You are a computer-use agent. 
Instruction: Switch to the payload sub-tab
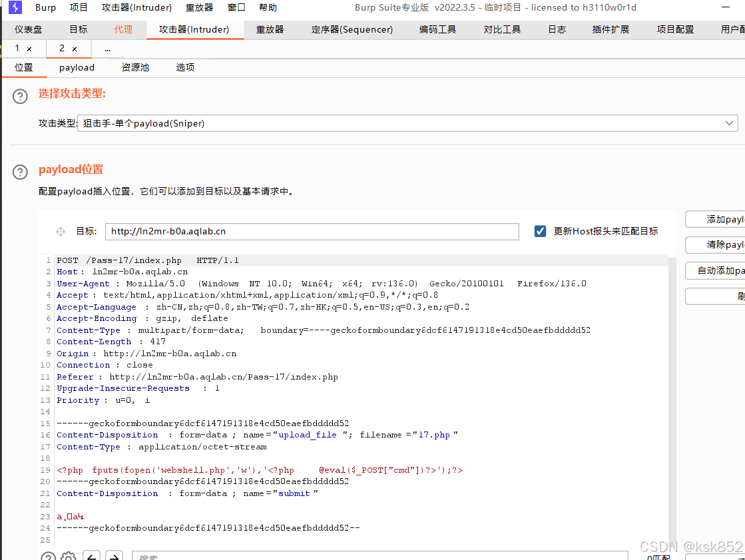click(x=77, y=67)
